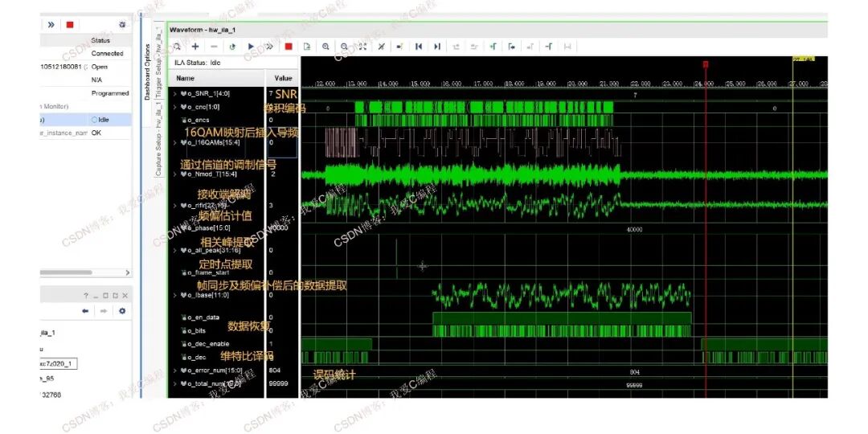Click the add marker icon
The image size is (868, 434).
pyautogui.click(x=493, y=47)
